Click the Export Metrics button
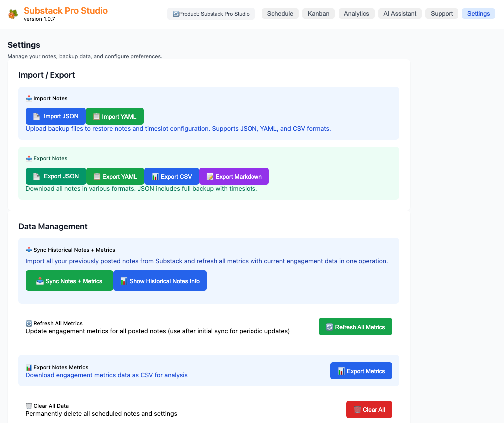Viewport: 504px width, 423px height. click(x=361, y=371)
